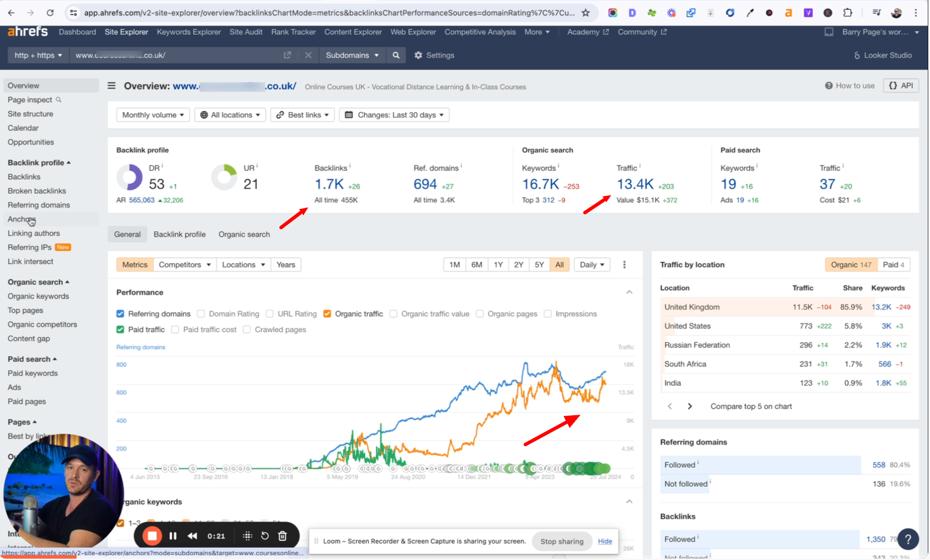Open the Subdomains mode dropdown
Viewport: 930px width, 560px height.
[352, 55]
